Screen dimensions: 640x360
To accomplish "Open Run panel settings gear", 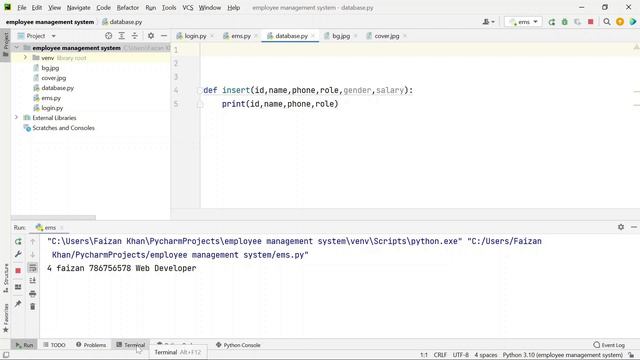I will pos(621,227).
